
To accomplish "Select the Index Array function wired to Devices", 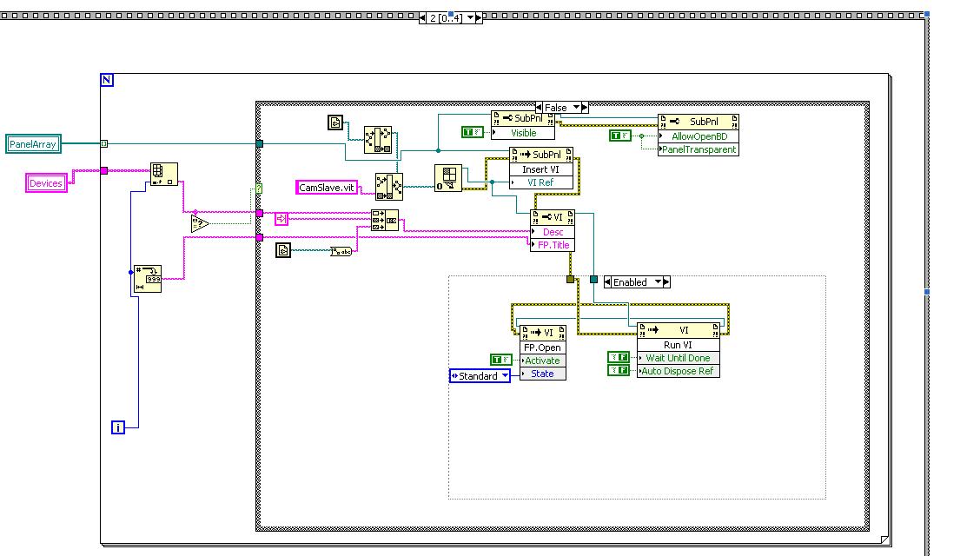I will 164,174.
